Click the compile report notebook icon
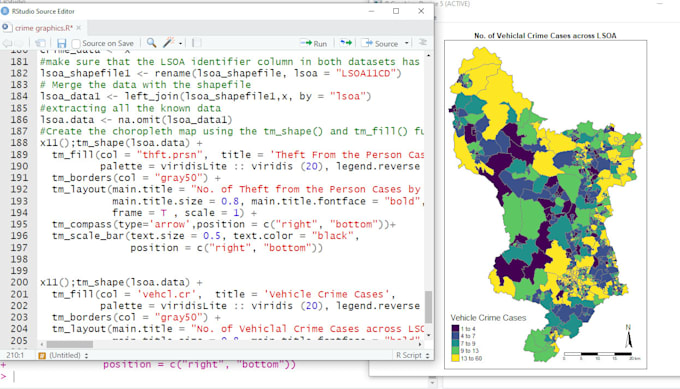Screen dimensions: 680x389 (x=196, y=43)
